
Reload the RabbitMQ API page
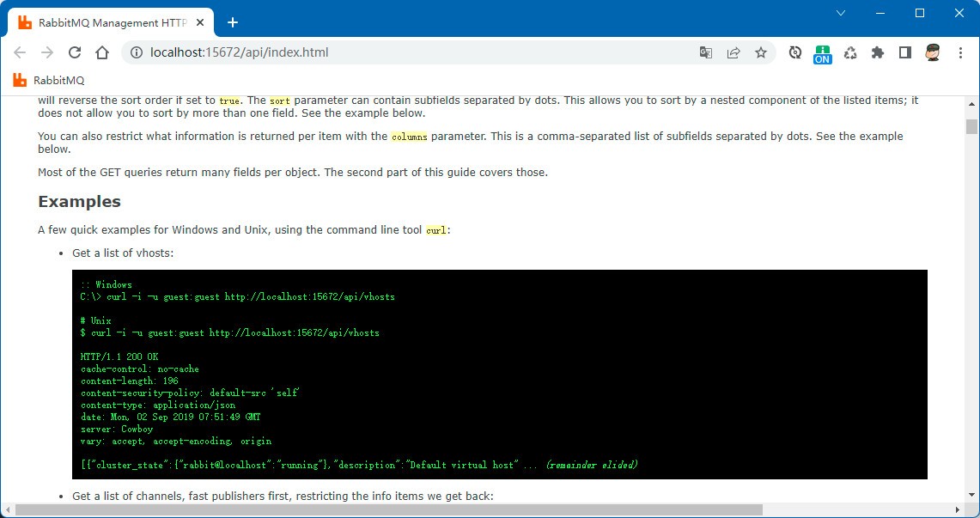[x=75, y=52]
